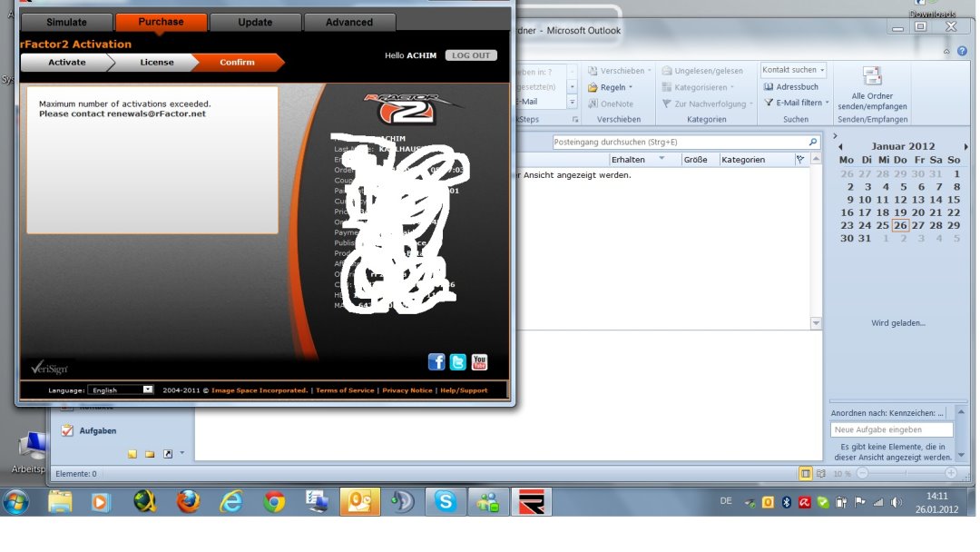The height and width of the screenshot is (552, 980).
Task: Toggle the Normal view button in status bar
Action: 805,473
